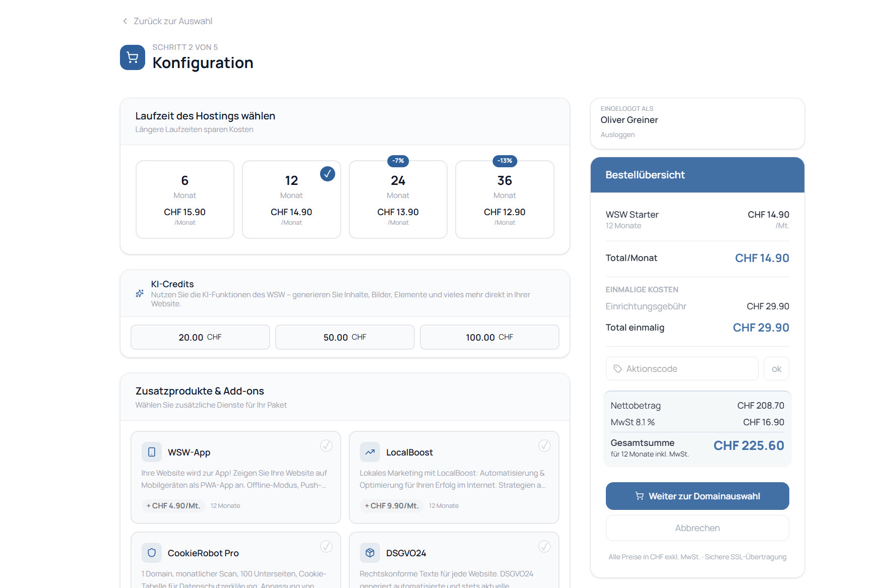This screenshot has width=875, height=588.
Task: Pick the 36 Monat term at CHF 12.90
Action: pos(505,200)
